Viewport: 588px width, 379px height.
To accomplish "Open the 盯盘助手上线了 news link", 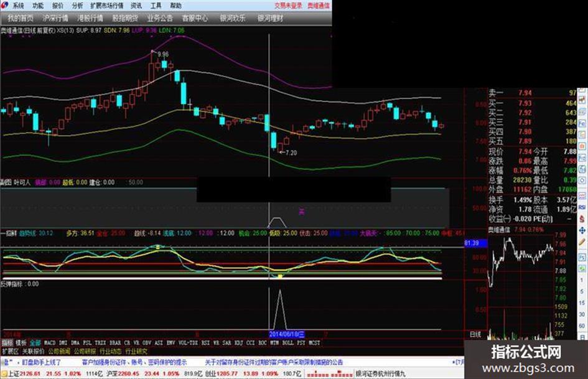I will click(x=41, y=362).
